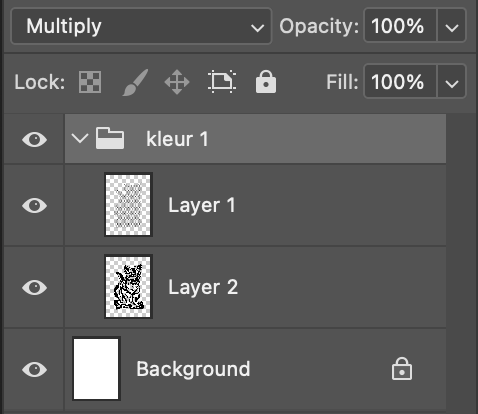This screenshot has width=478, height=414.
Task: Open the Fill slider dropdown arrow
Action: (452, 82)
